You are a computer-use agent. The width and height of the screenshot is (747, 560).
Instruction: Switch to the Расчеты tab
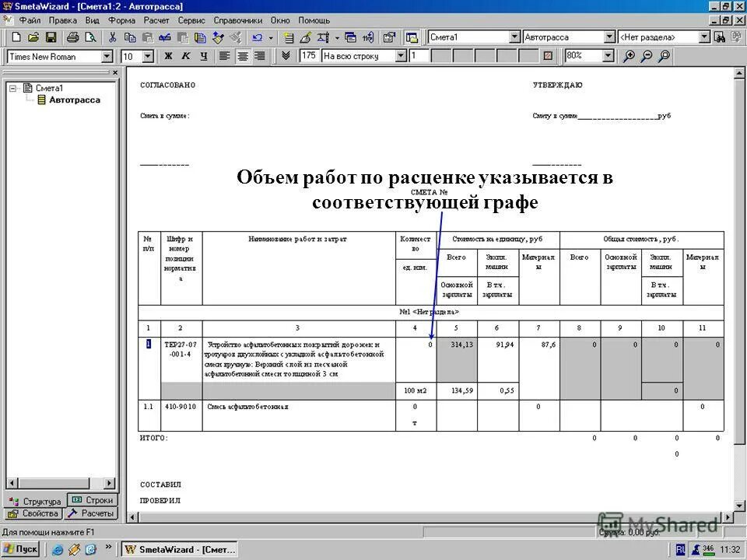click(x=90, y=513)
